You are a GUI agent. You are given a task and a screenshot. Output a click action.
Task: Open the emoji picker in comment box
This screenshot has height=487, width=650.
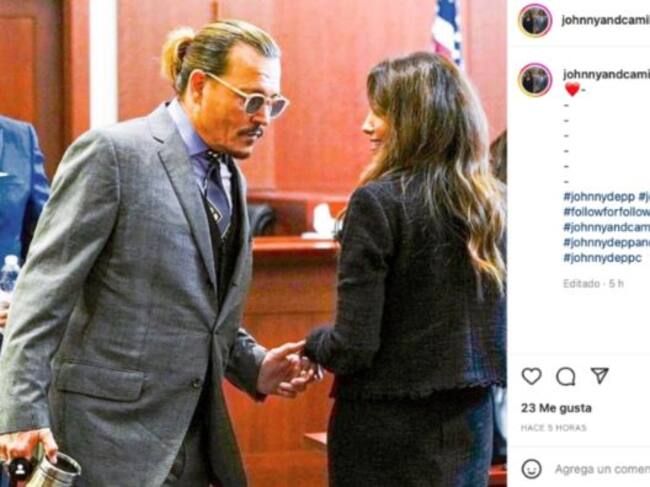pos(531,468)
